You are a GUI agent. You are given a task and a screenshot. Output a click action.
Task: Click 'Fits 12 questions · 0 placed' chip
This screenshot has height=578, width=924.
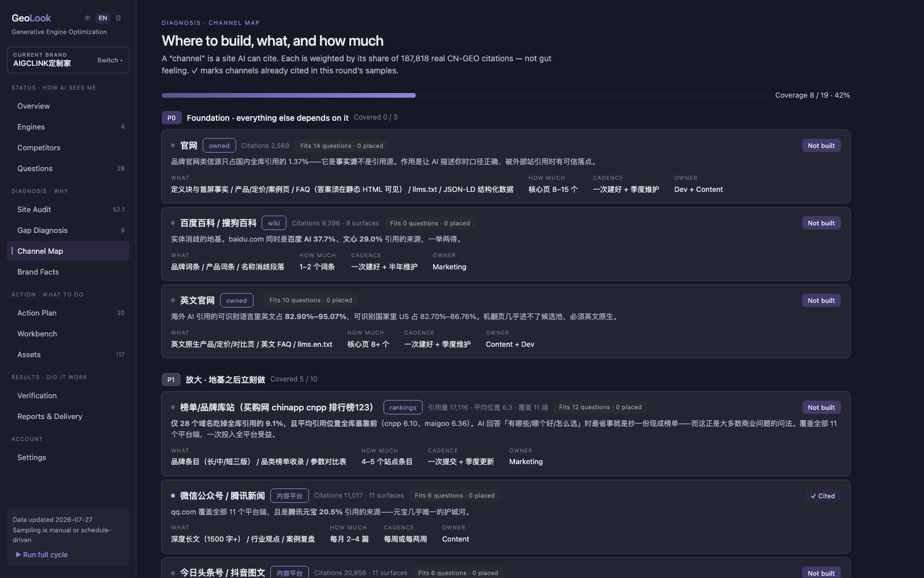tap(600, 407)
